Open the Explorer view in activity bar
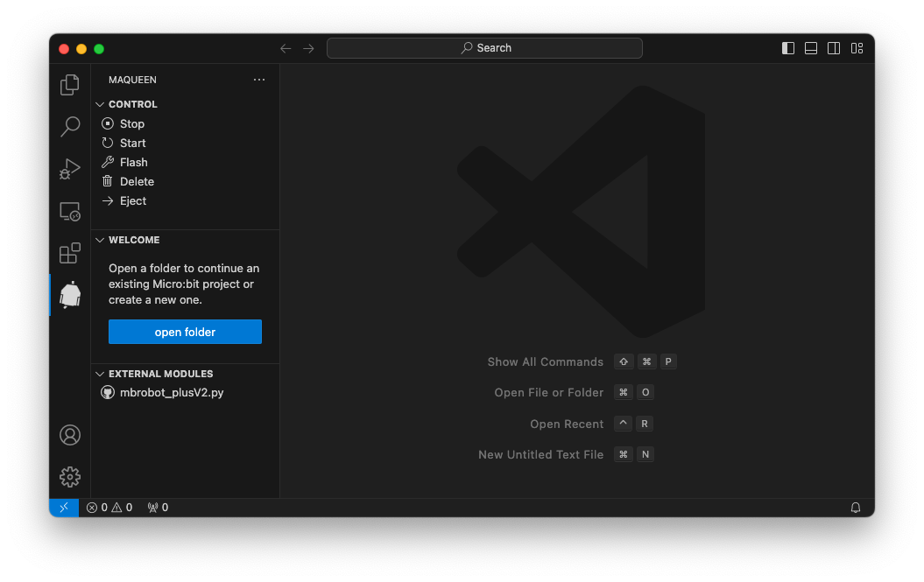Viewport: 924px width, 582px height. 69,85
